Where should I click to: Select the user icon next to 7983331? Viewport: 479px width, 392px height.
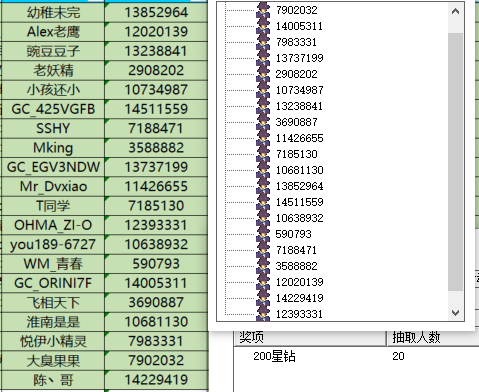(x=263, y=42)
